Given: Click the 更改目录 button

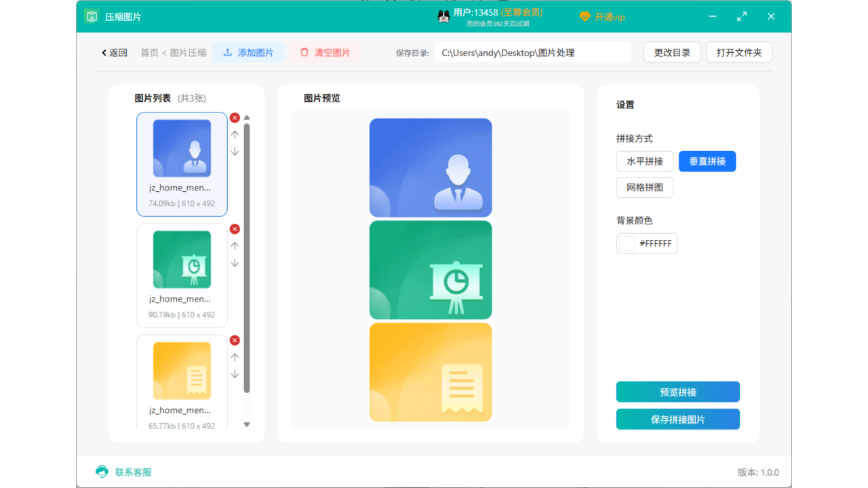Looking at the screenshot, I should point(671,52).
